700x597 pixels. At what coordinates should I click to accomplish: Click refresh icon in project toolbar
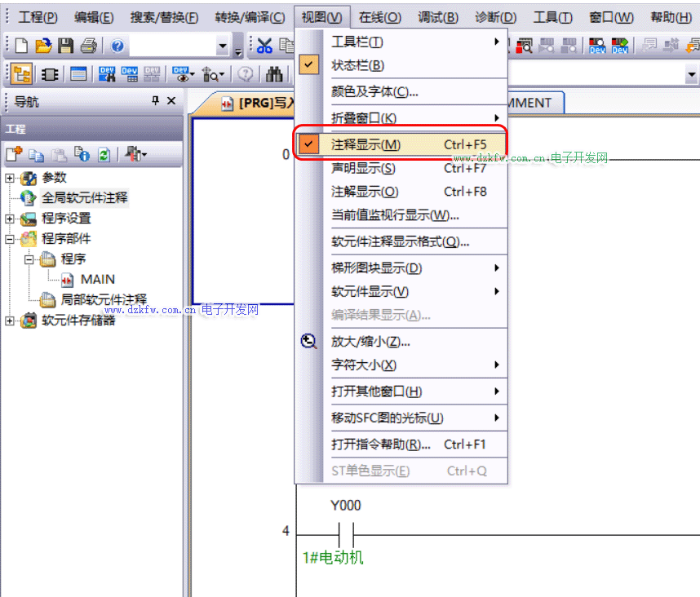104,154
